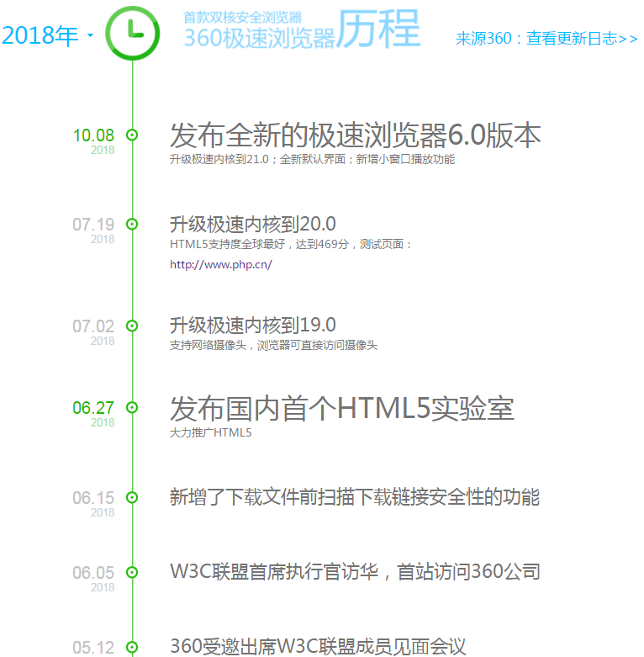Open the 查看更新日志 link

point(582,39)
